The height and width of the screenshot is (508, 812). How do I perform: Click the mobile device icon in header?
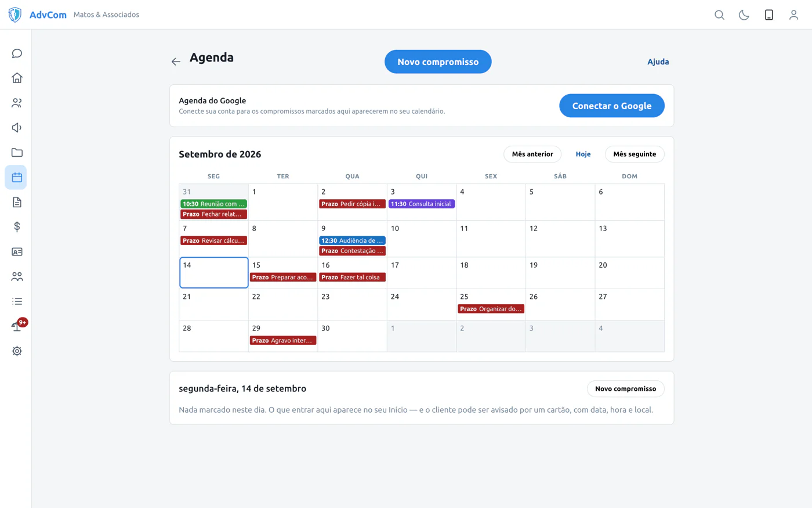pos(769,15)
